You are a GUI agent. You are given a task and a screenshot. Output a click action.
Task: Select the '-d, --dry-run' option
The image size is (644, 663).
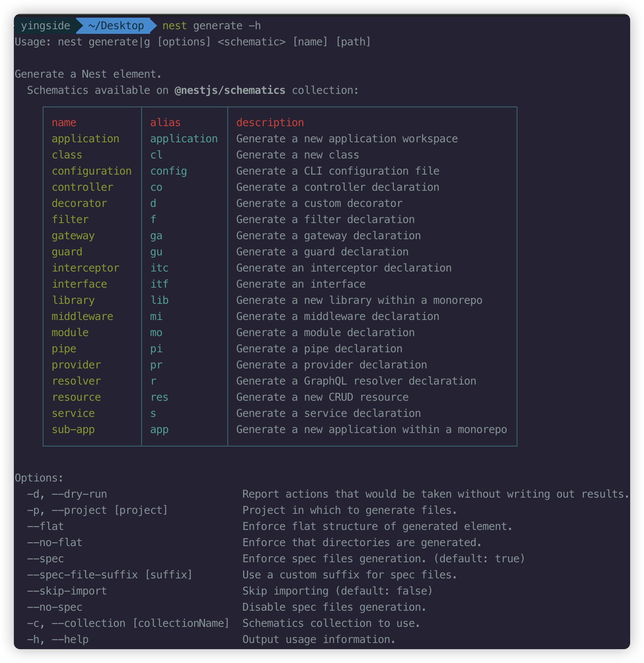(x=67, y=494)
